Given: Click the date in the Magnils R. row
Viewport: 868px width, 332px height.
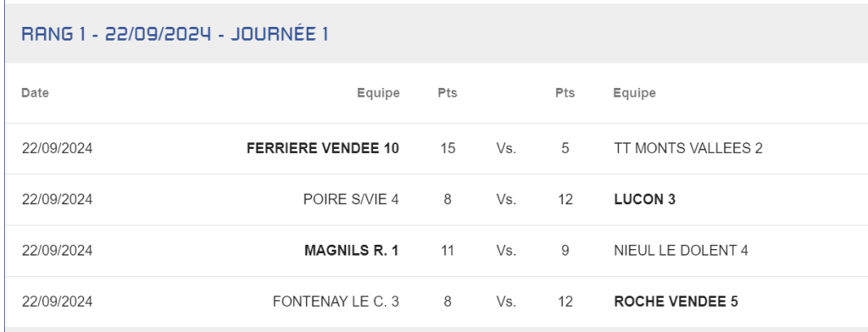Looking at the screenshot, I should point(57,251).
